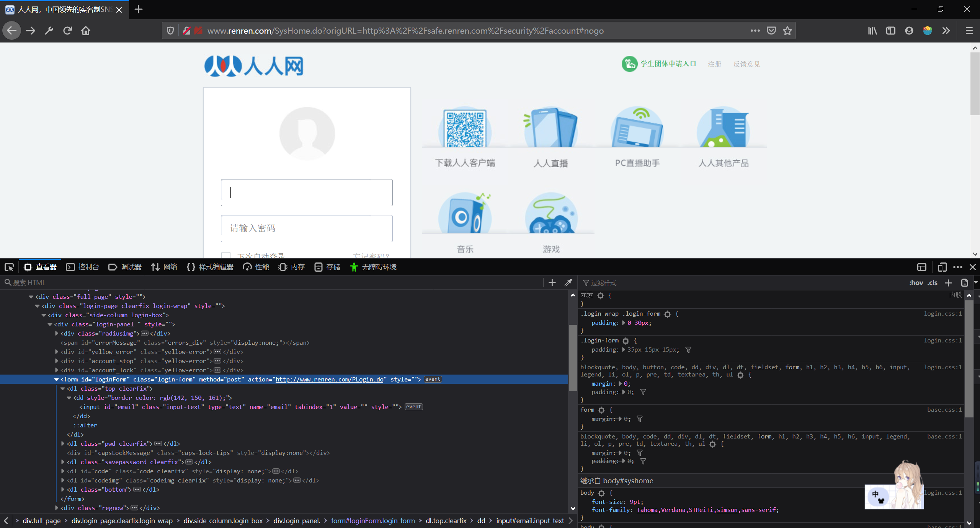
Task: Toggle the 下次自动登录 checkbox
Action: coord(226,255)
